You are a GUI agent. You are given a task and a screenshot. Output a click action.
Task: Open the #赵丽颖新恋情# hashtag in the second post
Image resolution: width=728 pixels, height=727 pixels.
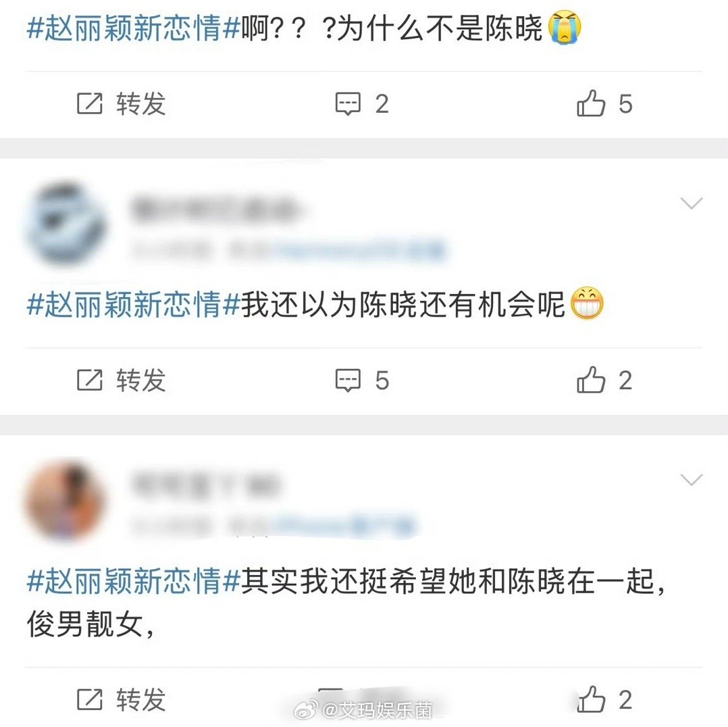134,304
